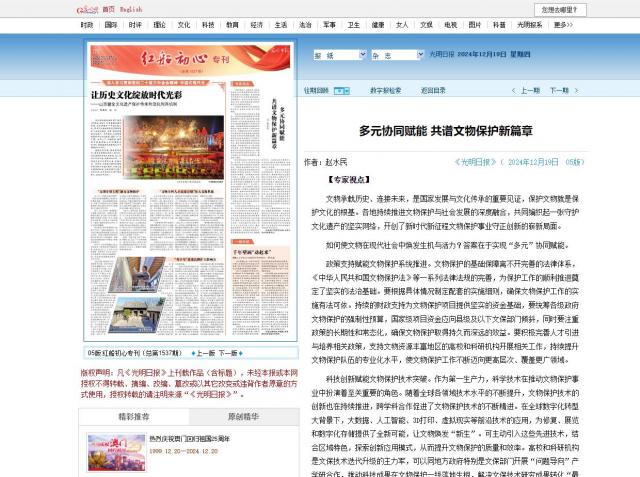This screenshot has height=477, width=640.
Task: Click the 返回目录 link
Action: click(x=433, y=90)
